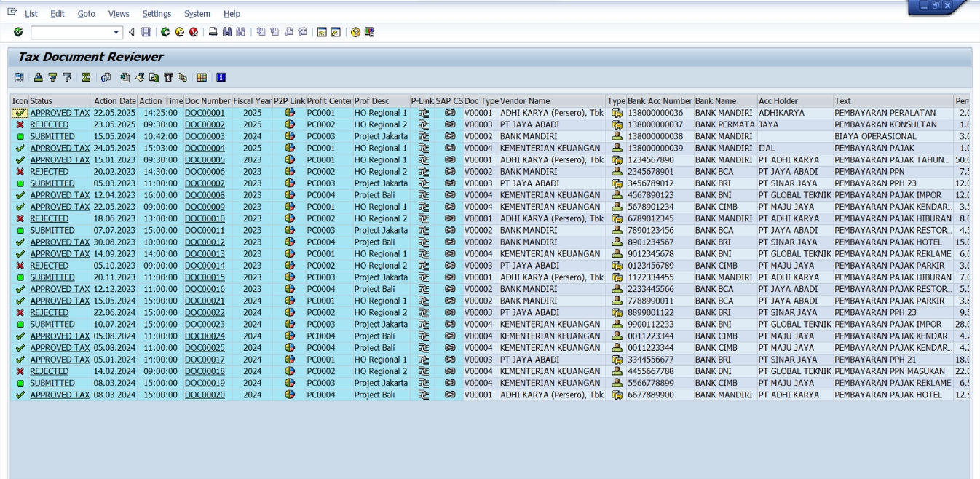Viewport: 980px width, 479px height.
Task: Click the Profit Center column header
Action: tap(330, 101)
